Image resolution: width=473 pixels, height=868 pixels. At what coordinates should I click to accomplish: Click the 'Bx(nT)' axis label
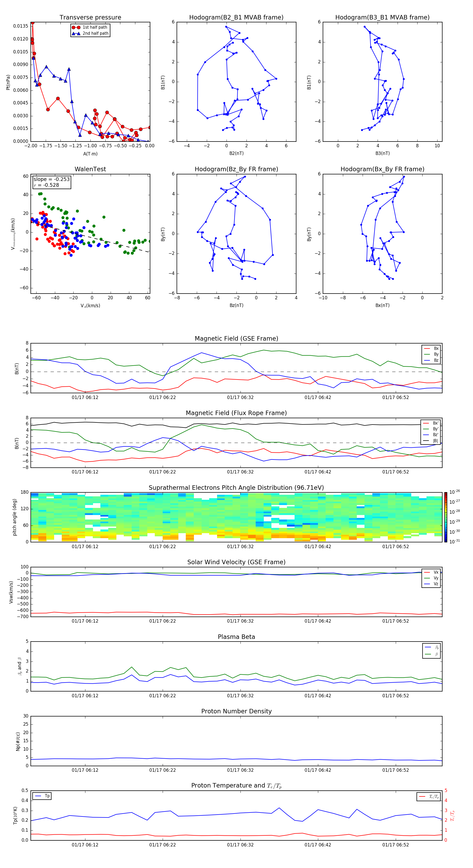pos(382,305)
